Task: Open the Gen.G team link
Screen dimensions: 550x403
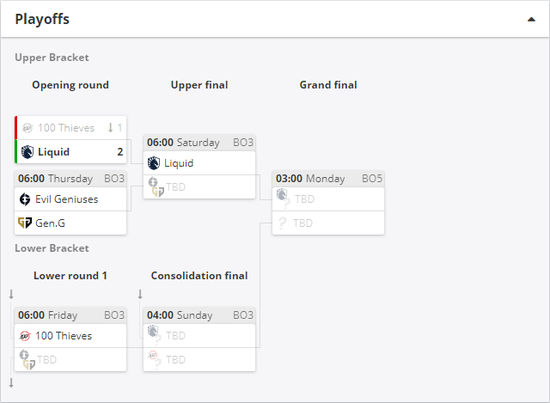Action: [x=50, y=223]
